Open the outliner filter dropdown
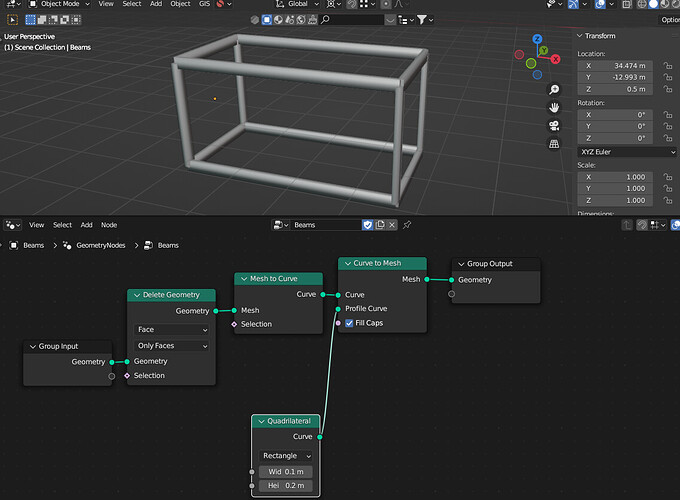Screen dimensions: 680x500 [x=425, y=20]
